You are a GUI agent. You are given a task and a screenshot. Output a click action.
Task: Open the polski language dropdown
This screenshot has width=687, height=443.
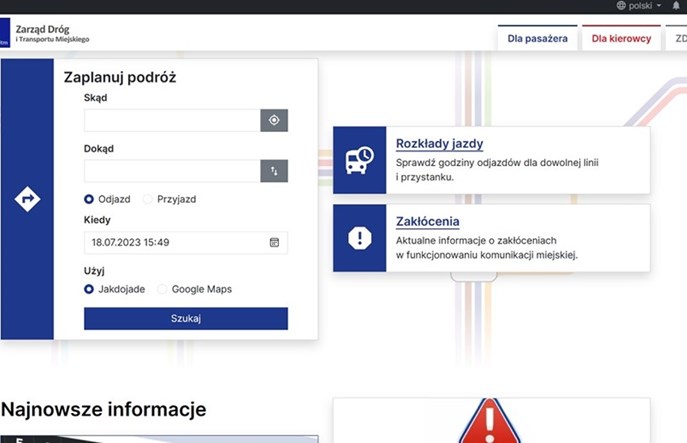(640, 6)
